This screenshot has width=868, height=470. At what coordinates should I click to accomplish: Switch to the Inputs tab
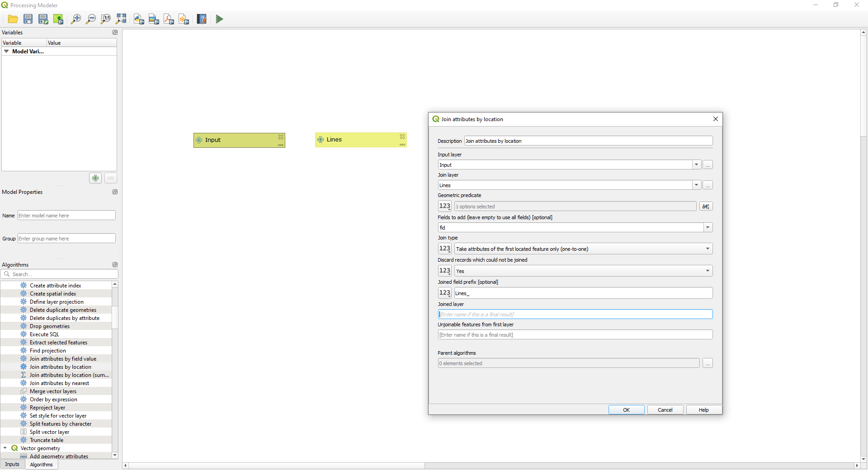(12, 465)
